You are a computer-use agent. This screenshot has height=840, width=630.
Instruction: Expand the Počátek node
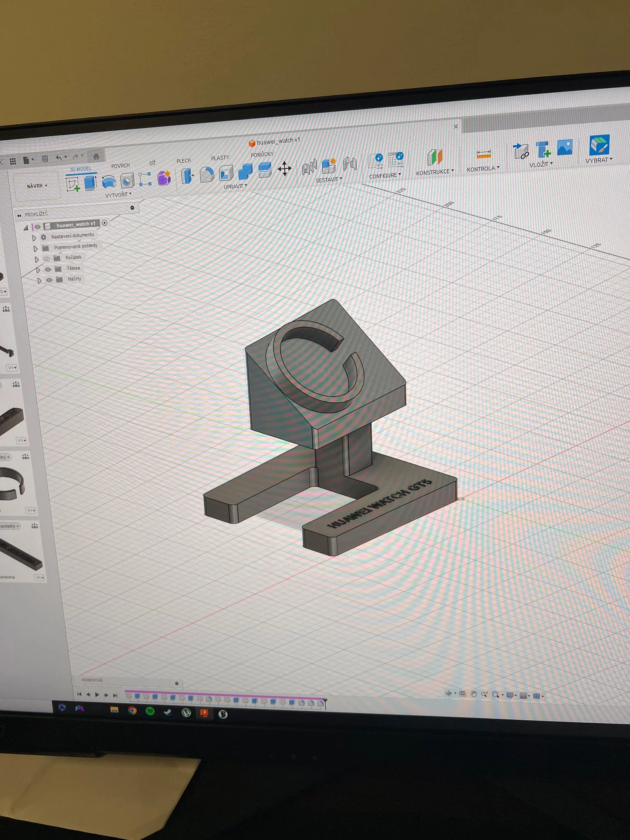coord(37,259)
